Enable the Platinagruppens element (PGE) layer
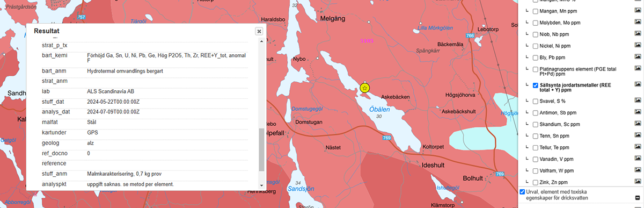This screenshot has width=644, height=208. tap(536, 69)
